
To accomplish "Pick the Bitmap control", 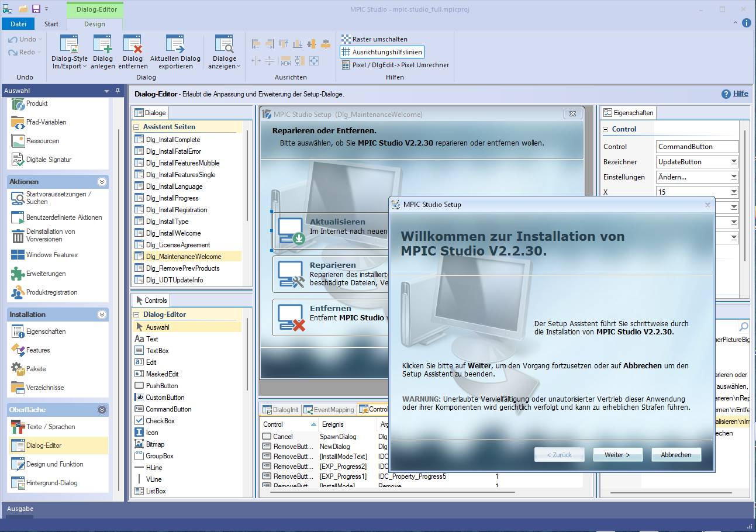I will coord(155,444).
